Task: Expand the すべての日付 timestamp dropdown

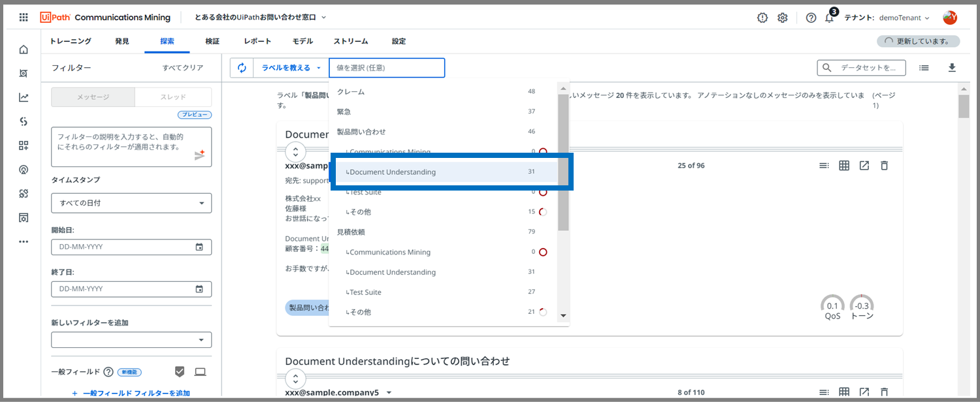Action: point(131,203)
